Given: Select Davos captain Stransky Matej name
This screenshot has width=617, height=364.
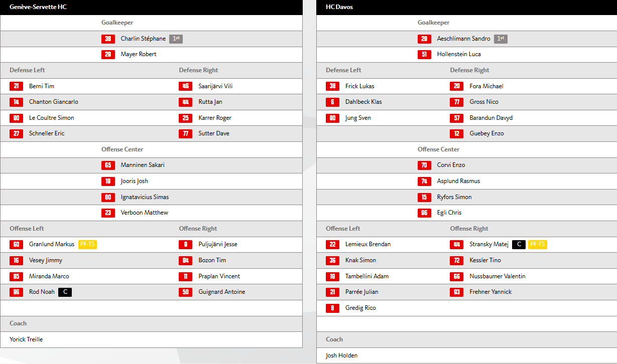Looking at the screenshot, I should click(489, 244).
